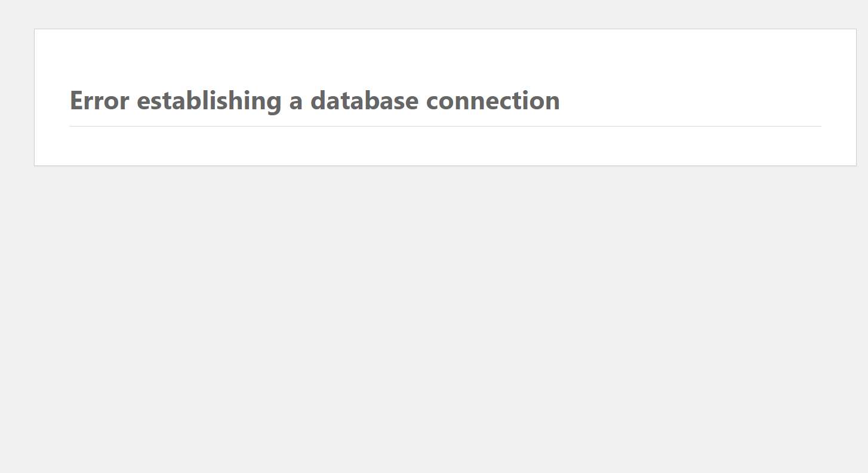Click the word 'Error' in heading

click(x=100, y=100)
